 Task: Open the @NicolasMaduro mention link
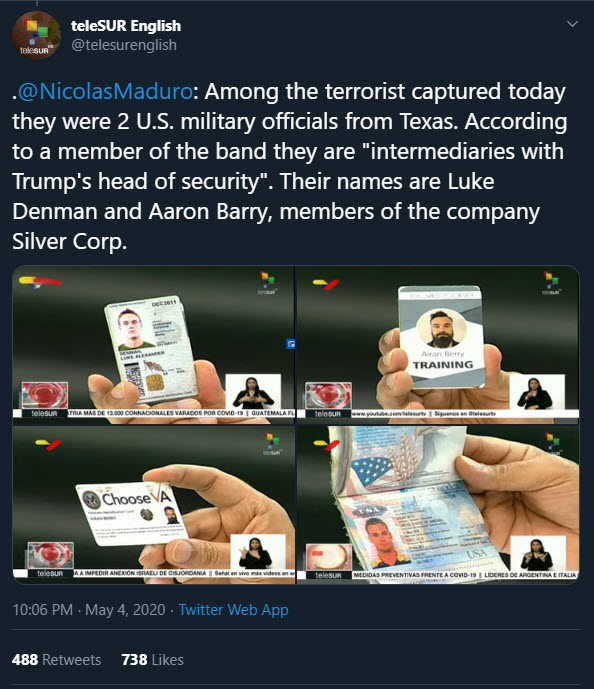click(x=105, y=91)
